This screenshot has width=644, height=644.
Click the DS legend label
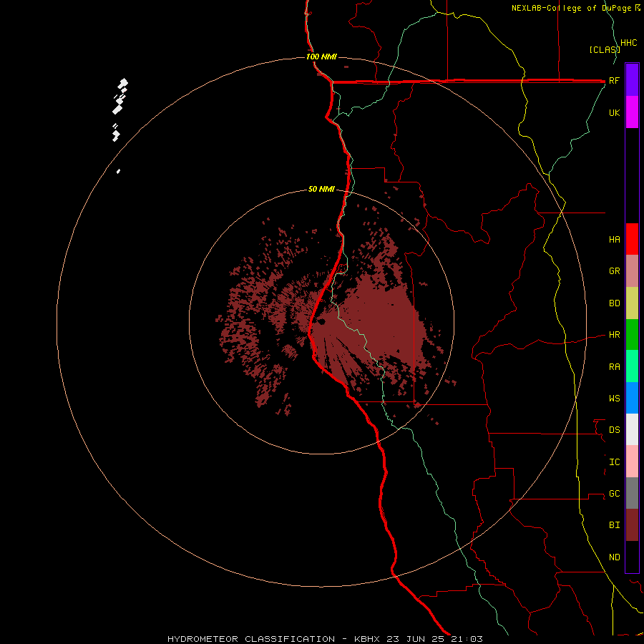click(615, 430)
